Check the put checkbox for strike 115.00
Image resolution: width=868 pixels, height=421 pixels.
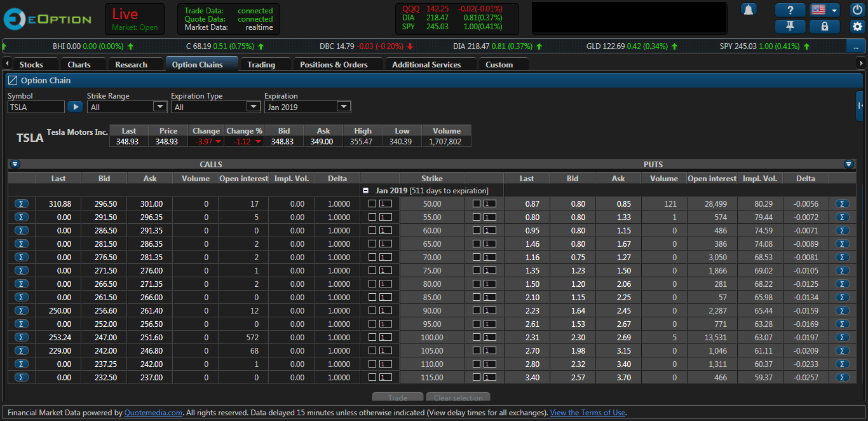[477, 377]
